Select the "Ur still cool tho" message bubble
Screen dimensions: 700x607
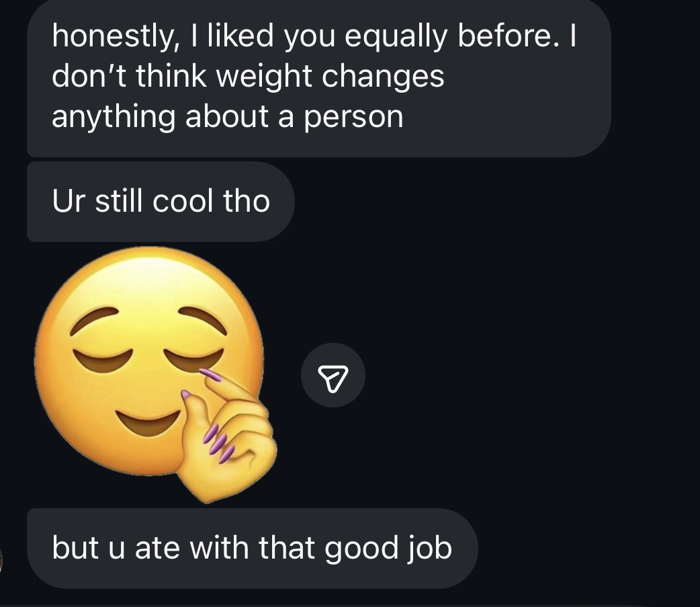(160, 201)
